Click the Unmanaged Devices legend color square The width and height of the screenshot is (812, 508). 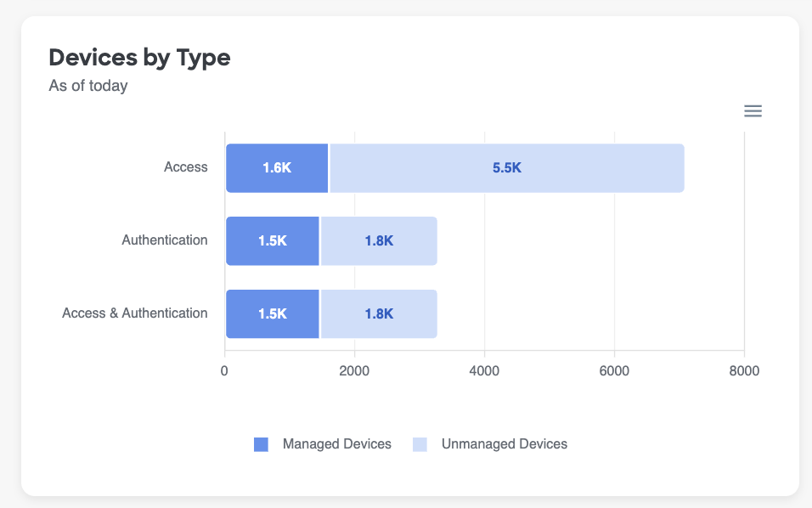pyautogui.click(x=420, y=444)
